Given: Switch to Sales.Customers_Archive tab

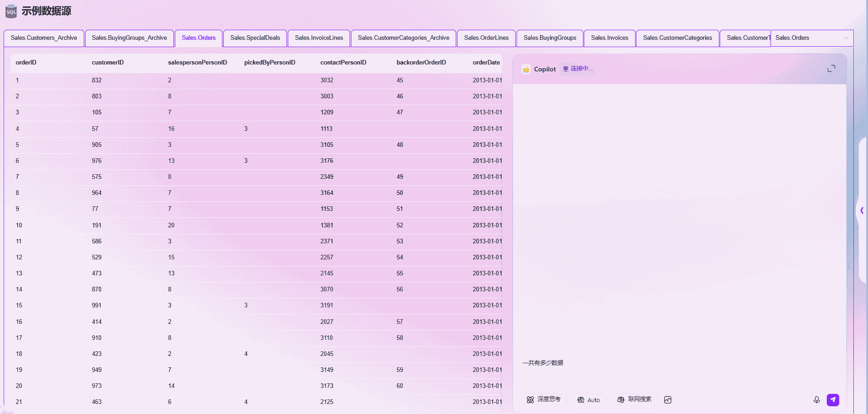Looking at the screenshot, I should pos(44,38).
